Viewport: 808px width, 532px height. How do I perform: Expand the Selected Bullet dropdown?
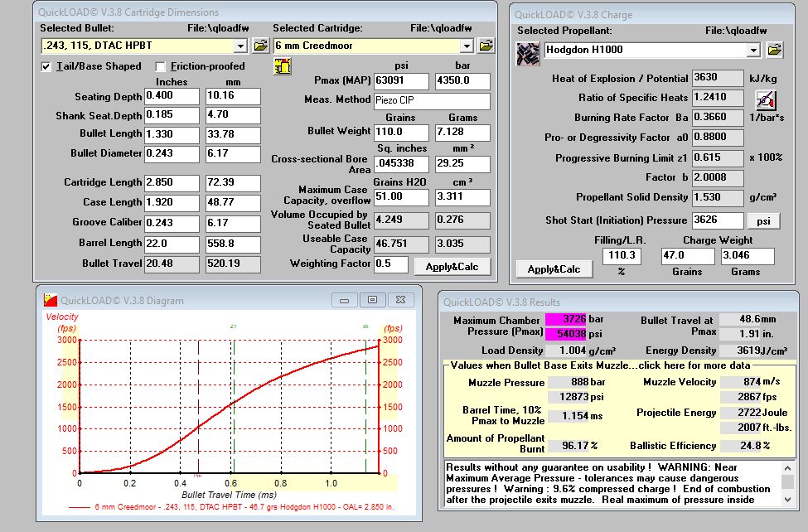pyautogui.click(x=240, y=46)
